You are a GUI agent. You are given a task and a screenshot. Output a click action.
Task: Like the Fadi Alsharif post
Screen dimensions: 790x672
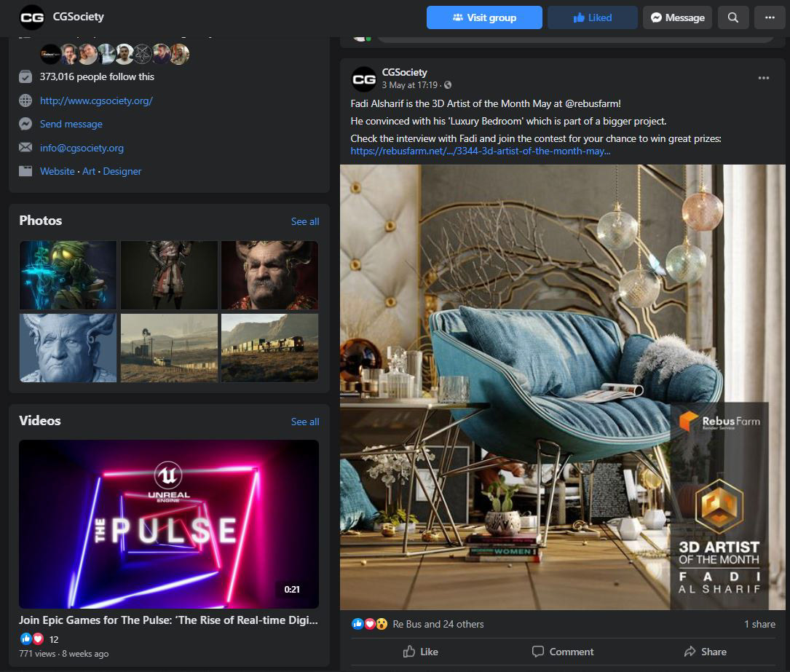click(420, 652)
